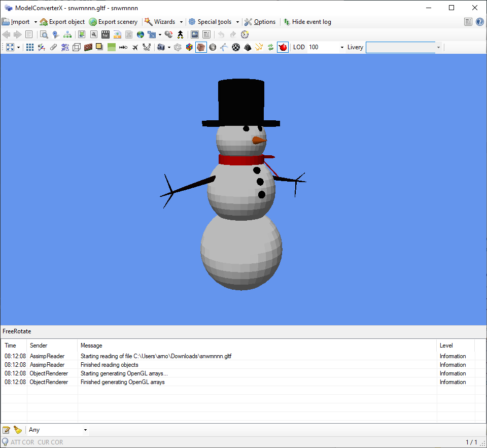Click the blue map pin icon

(x=56, y=35)
